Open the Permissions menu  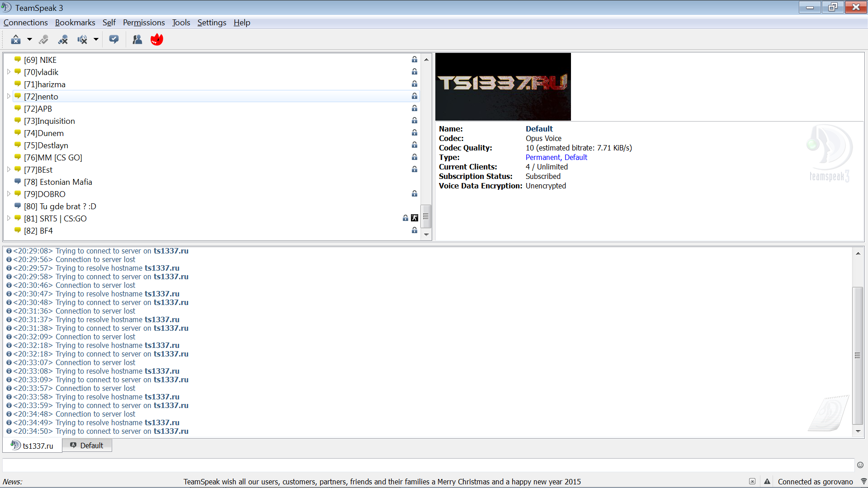[x=144, y=23]
